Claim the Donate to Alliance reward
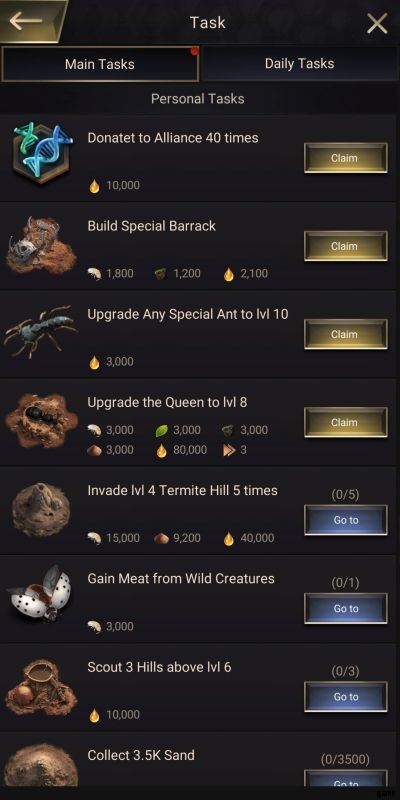Viewport: 400px width, 800px height. tap(345, 158)
